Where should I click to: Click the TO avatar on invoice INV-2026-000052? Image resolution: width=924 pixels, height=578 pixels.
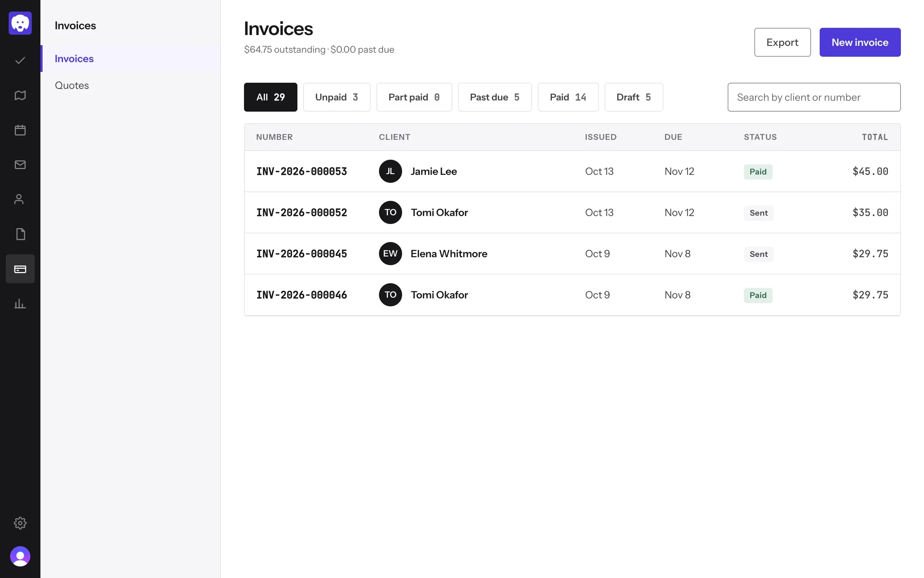390,212
